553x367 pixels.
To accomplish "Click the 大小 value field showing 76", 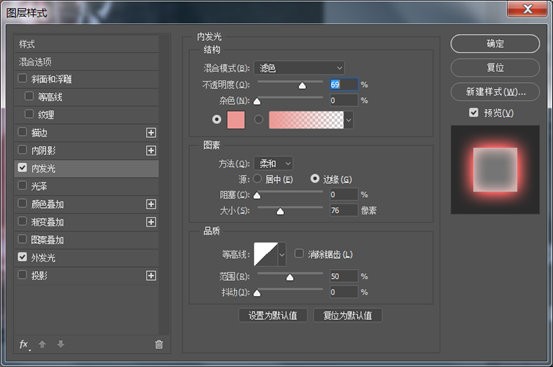I will point(344,210).
